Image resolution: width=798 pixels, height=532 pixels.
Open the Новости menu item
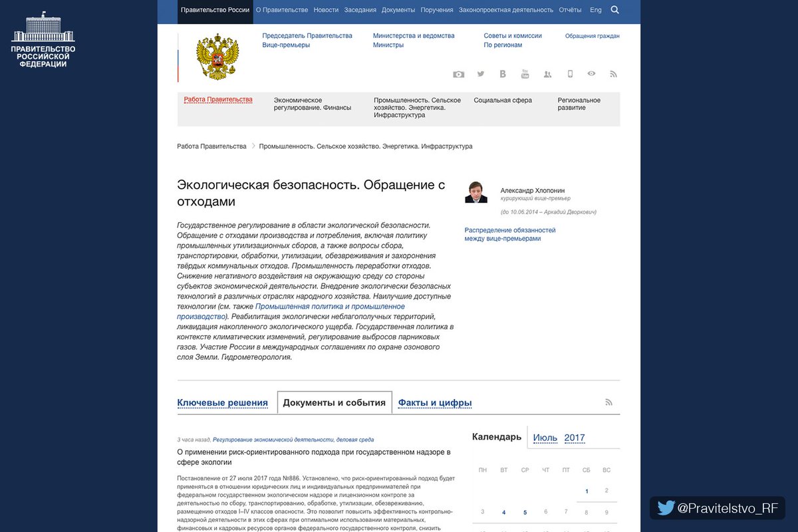tap(326, 10)
